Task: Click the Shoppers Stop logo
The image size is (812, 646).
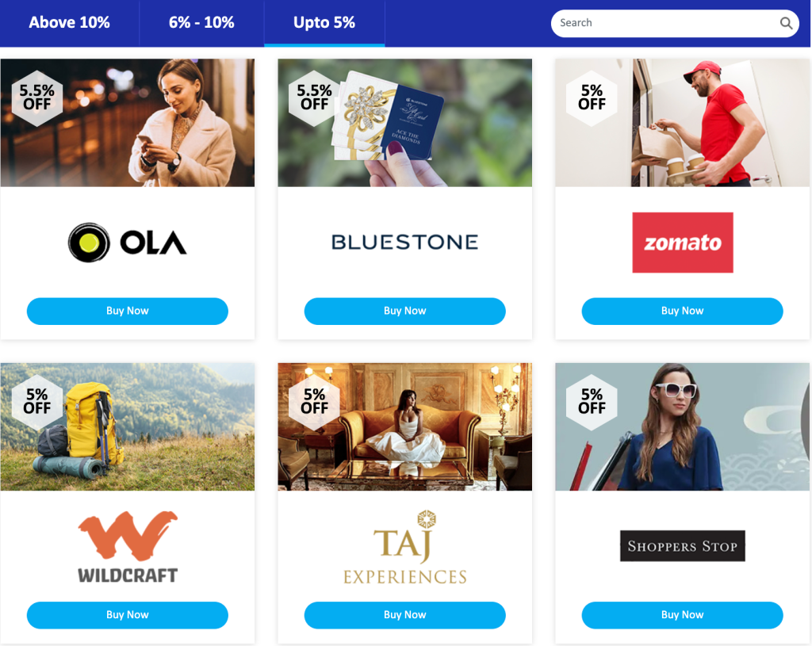Action: [x=683, y=545]
